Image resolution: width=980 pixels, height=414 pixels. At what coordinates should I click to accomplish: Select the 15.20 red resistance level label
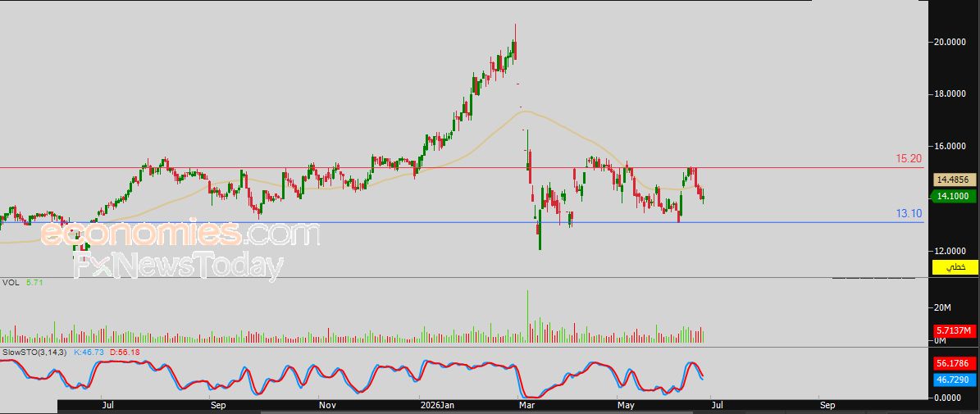[x=909, y=159]
